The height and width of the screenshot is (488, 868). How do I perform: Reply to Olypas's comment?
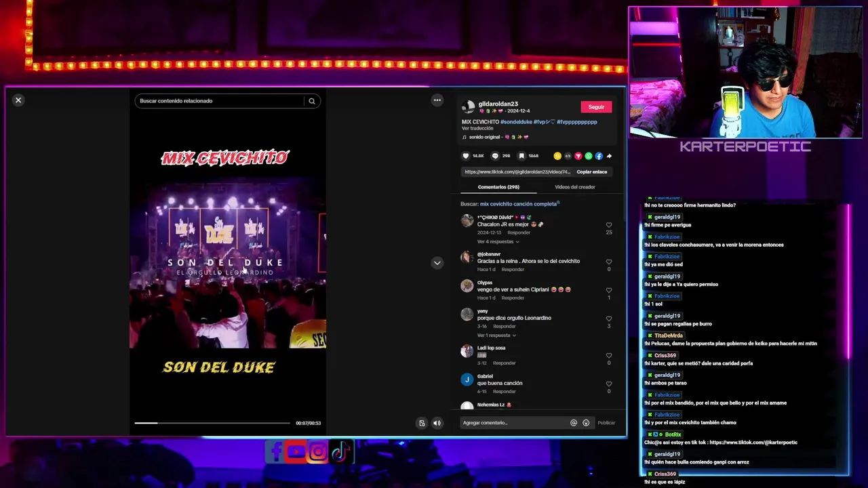(x=513, y=298)
